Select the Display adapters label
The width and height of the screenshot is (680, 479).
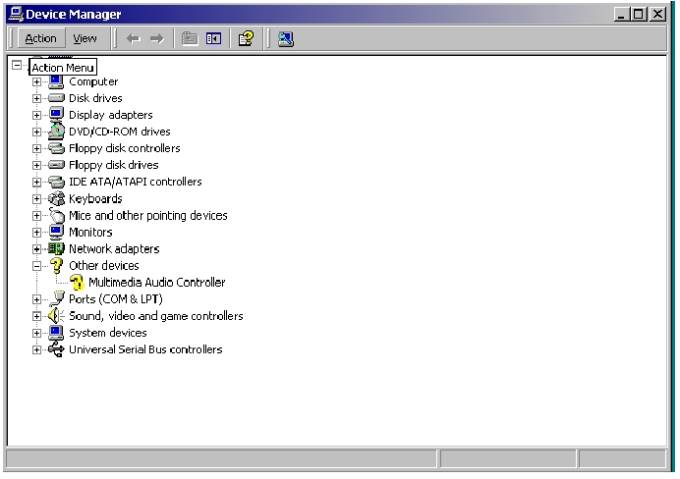(111, 115)
